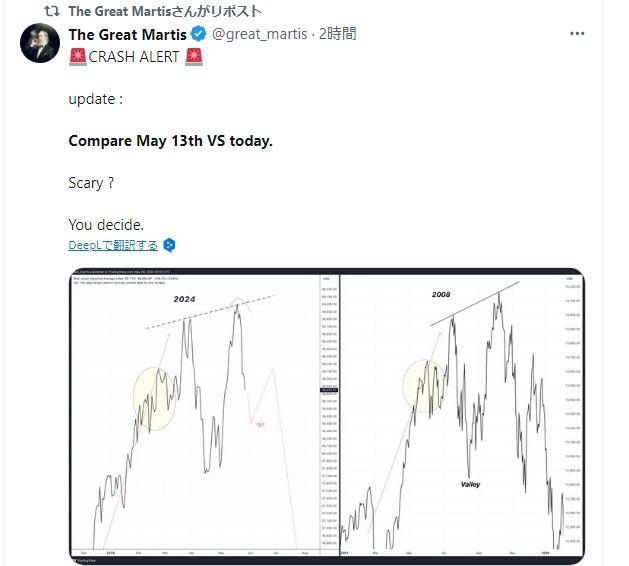
Task: Click the 'update :' text line
Action: tap(98, 99)
